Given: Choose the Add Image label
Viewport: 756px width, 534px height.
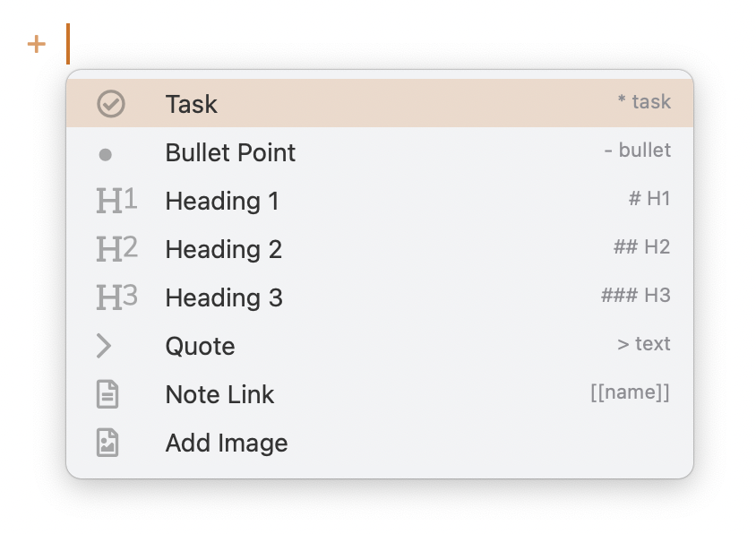Looking at the screenshot, I should tap(227, 443).
